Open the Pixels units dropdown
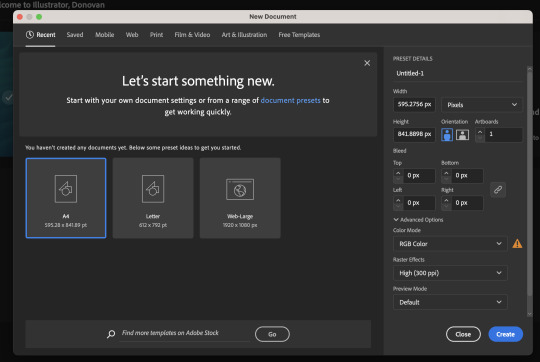 point(481,105)
